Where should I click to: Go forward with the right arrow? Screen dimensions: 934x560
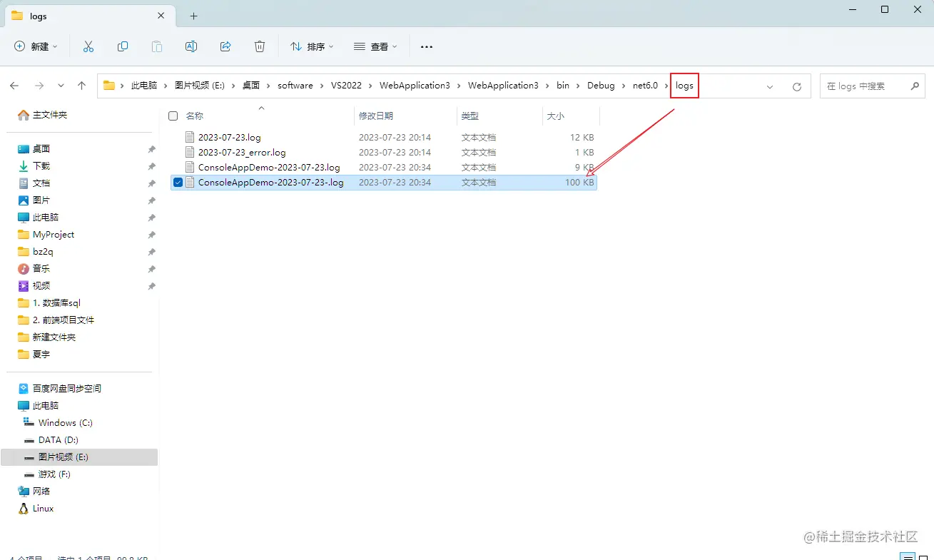(x=39, y=86)
